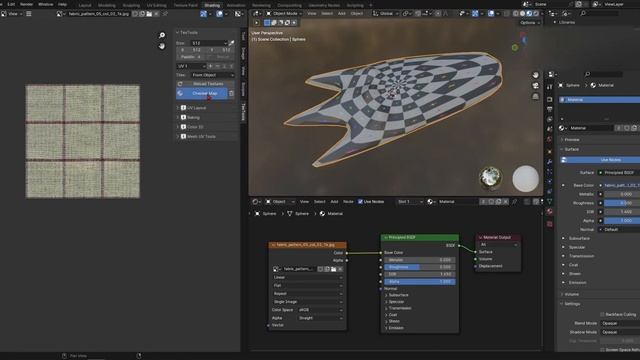Toggle X-ray button in viewport header
The image size is (640, 360).
pos(507,13)
